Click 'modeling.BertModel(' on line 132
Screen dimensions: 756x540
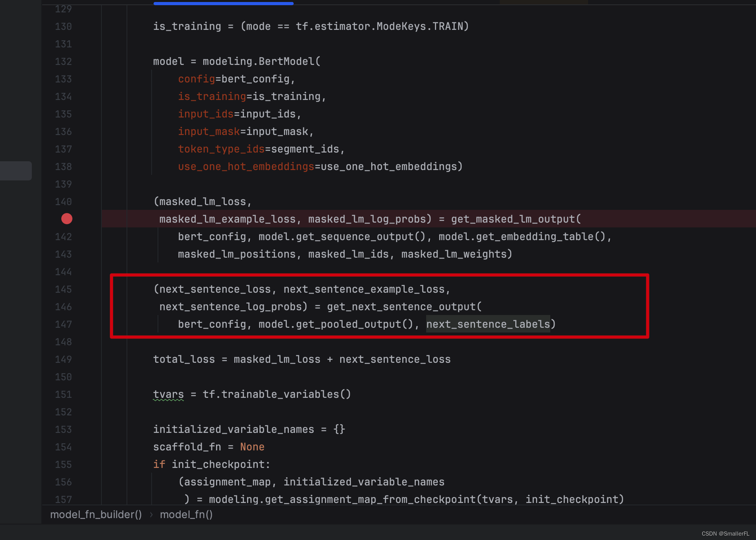coord(261,61)
